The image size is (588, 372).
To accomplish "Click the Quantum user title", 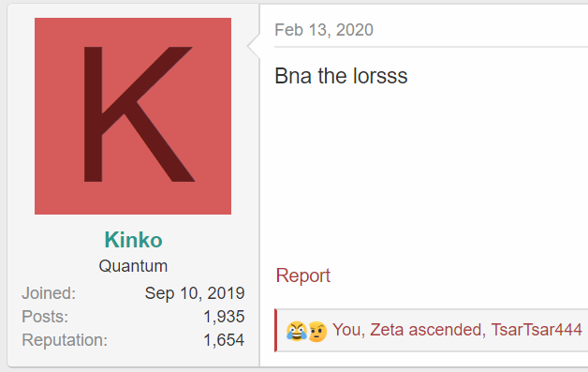I will point(133,266).
